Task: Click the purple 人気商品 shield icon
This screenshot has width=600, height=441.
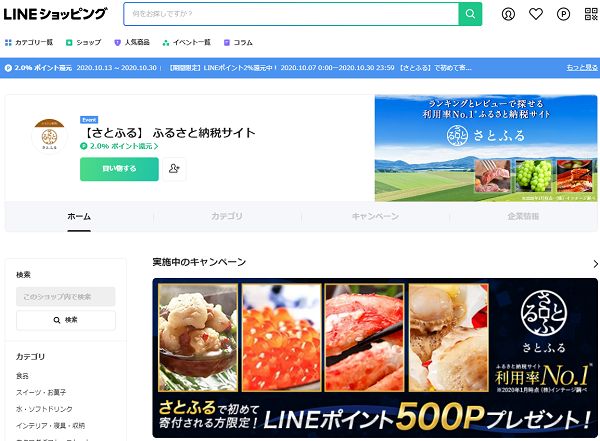Action: [117, 42]
